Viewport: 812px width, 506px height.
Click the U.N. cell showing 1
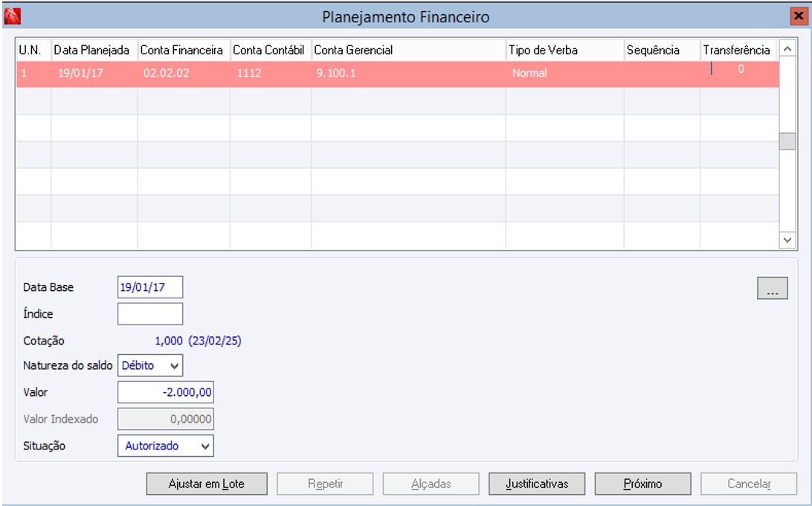(33, 74)
